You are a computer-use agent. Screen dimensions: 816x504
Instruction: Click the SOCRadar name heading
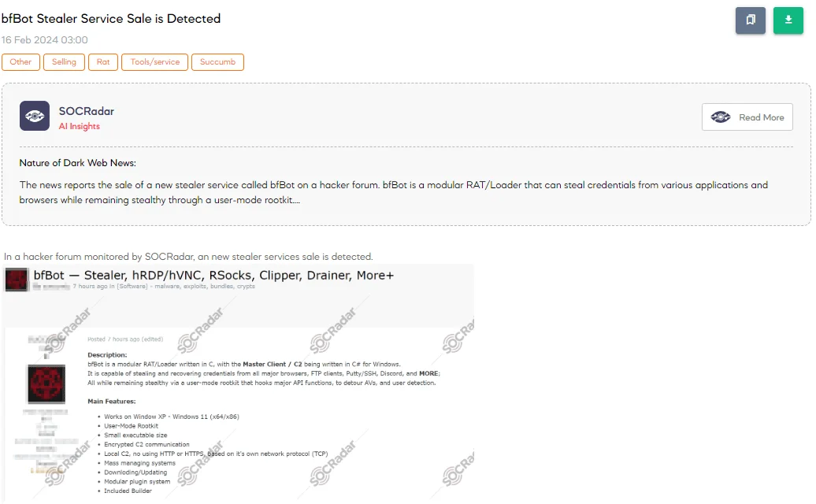[87, 111]
